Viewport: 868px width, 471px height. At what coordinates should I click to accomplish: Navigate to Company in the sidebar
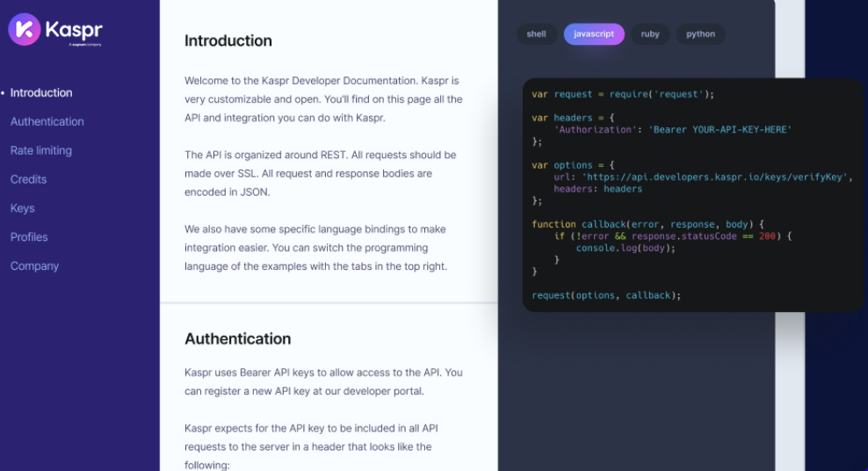pos(34,265)
